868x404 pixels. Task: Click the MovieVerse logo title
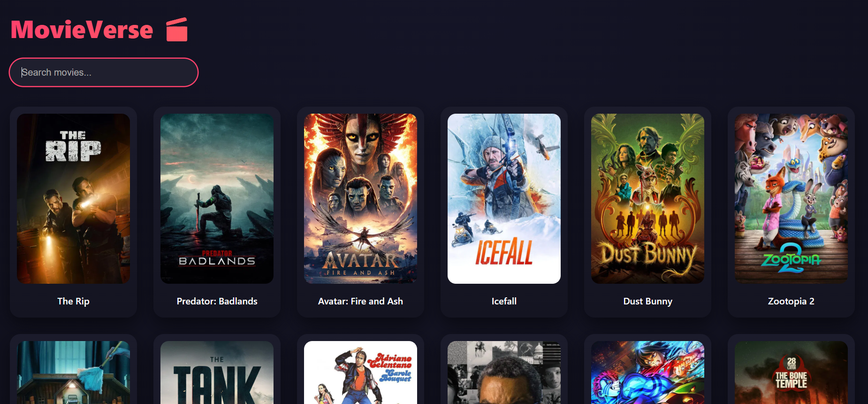(82, 30)
